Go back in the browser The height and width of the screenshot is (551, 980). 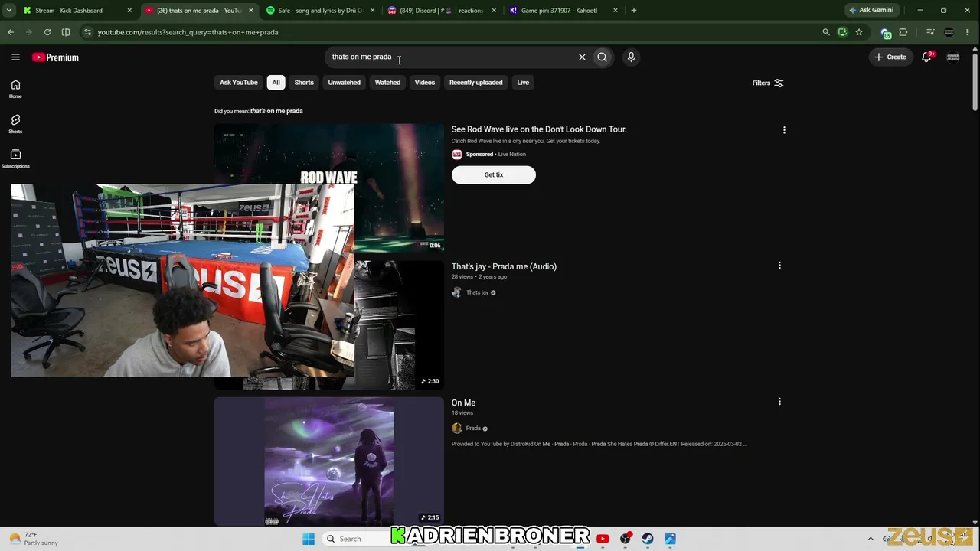(x=11, y=32)
